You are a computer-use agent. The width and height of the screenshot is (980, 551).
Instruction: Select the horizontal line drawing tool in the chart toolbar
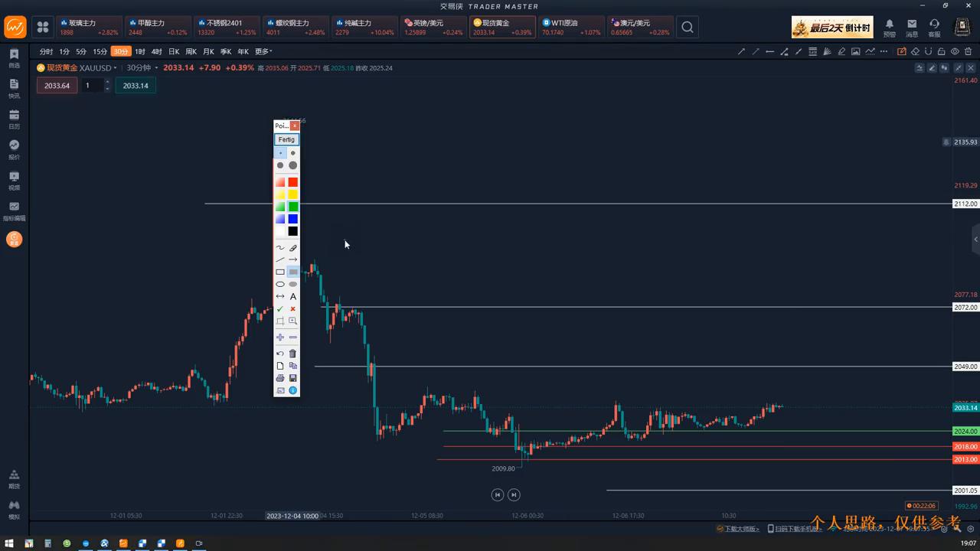click(769, 52)
